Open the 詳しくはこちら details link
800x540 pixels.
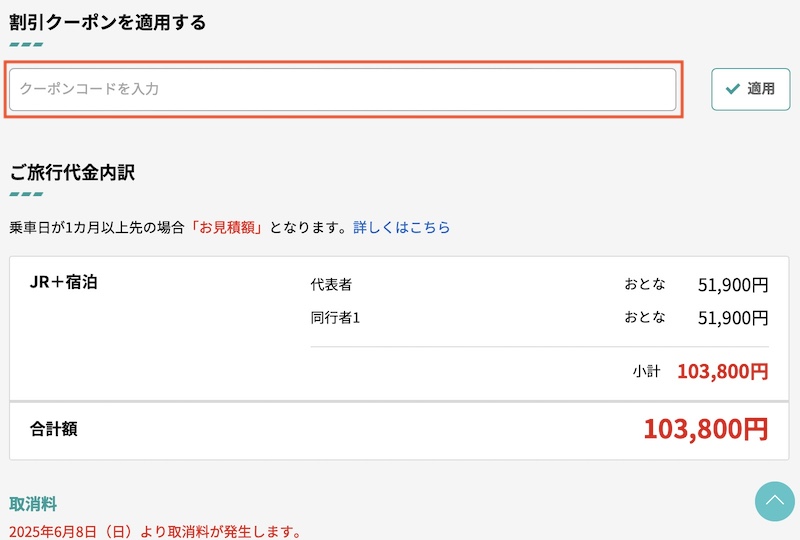(401, 228)
